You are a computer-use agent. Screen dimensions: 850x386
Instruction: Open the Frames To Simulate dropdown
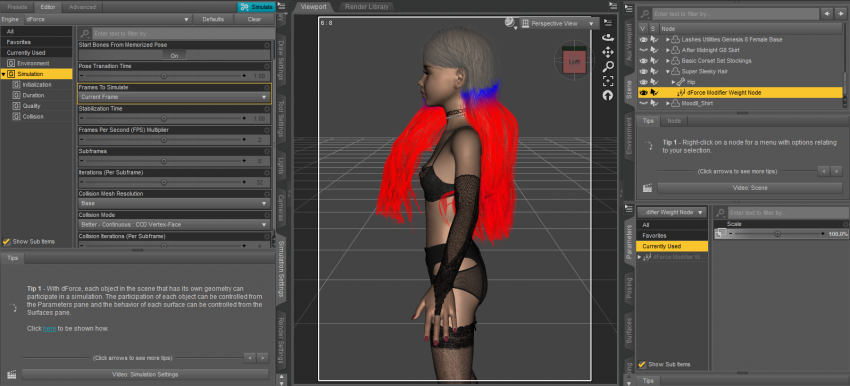pyautogui.click(x=174, y=97)
